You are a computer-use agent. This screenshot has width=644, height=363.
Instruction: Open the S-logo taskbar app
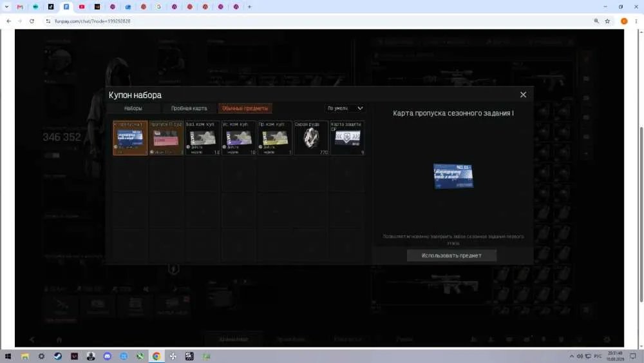[x=189, y=357]
